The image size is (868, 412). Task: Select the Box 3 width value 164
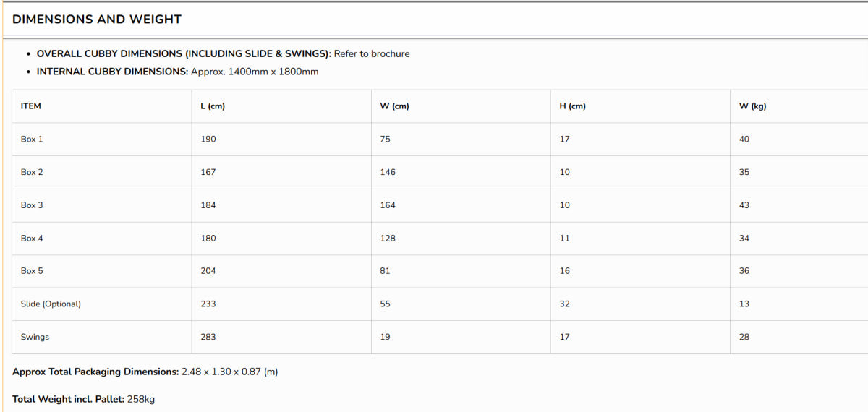click(x=388, y=205)
